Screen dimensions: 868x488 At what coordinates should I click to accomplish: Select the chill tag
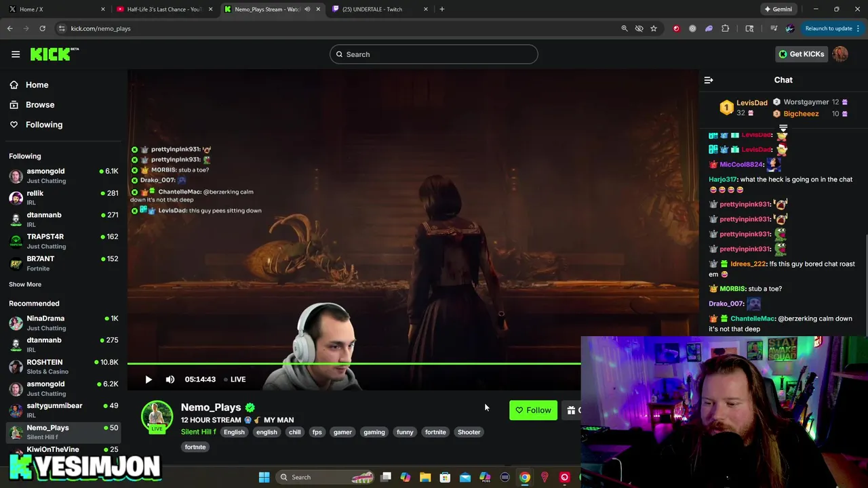tap(294, 432)
